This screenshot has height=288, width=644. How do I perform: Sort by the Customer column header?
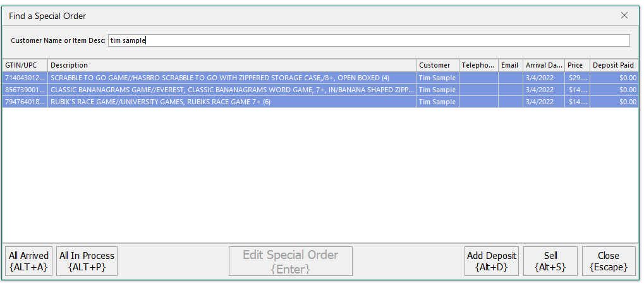pos(437,65)
